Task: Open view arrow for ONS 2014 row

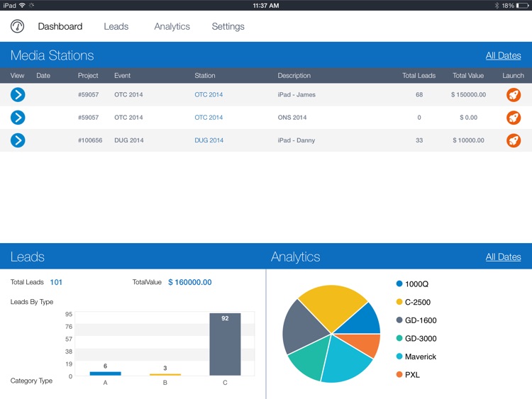Action: point(18,118)
